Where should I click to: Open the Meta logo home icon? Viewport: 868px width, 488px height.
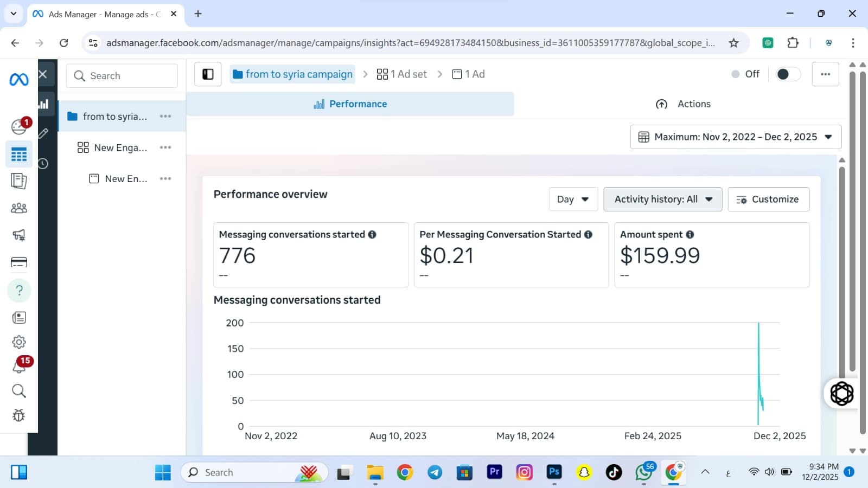[19, 80]
